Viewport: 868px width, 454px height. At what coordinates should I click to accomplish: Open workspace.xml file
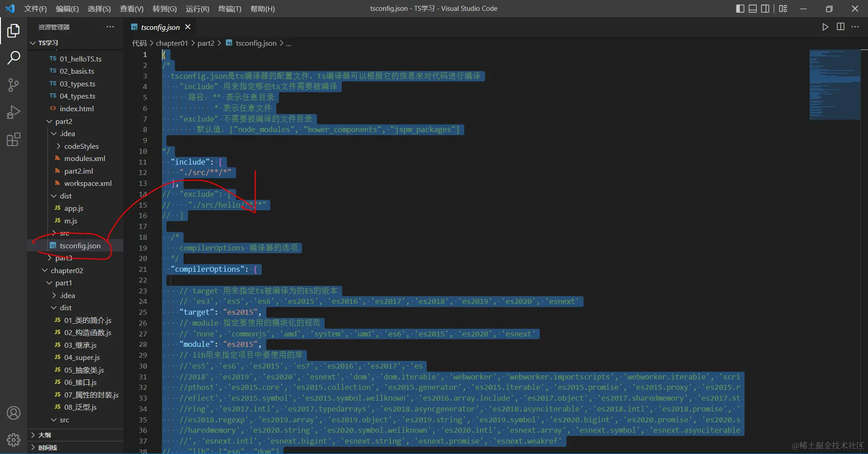[88, 184]
